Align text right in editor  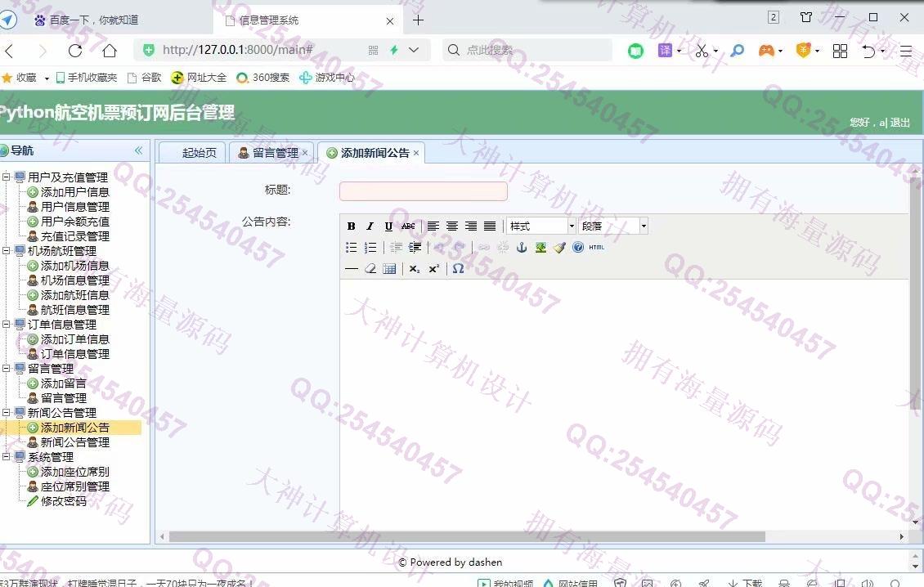pos(471,226)
